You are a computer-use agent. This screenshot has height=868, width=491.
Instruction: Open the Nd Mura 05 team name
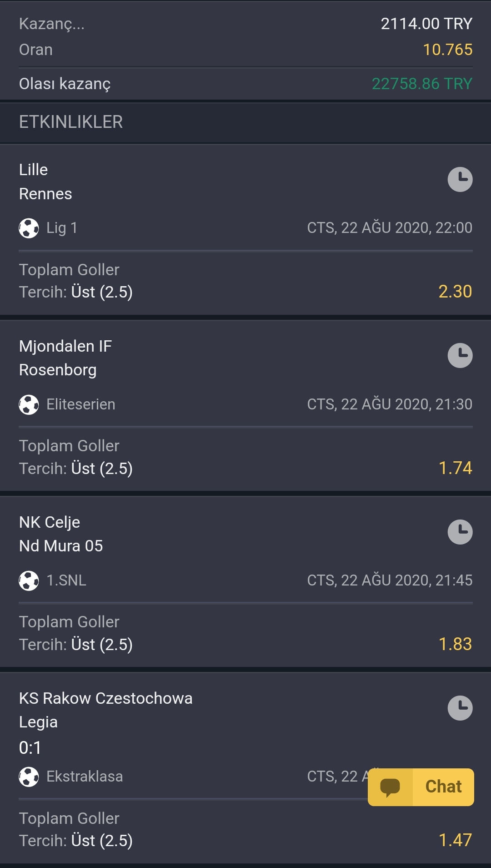[61, 546]
